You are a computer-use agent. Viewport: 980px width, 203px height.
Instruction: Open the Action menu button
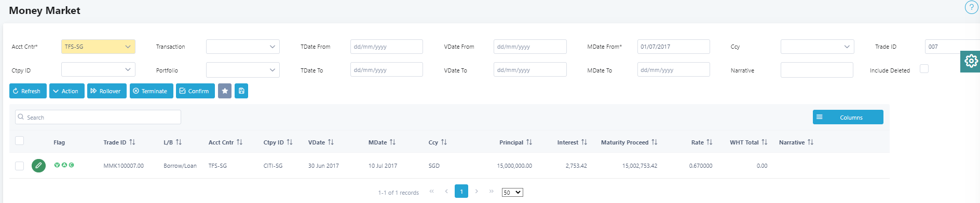coord(67,91)
